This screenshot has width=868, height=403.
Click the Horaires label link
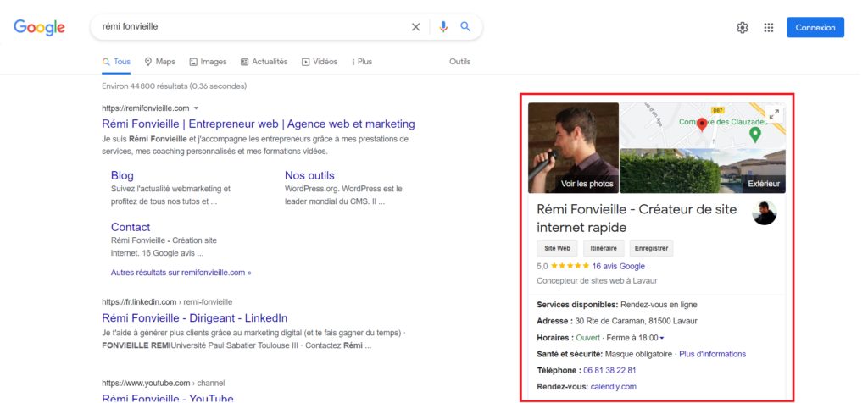[x=555, y=337]
